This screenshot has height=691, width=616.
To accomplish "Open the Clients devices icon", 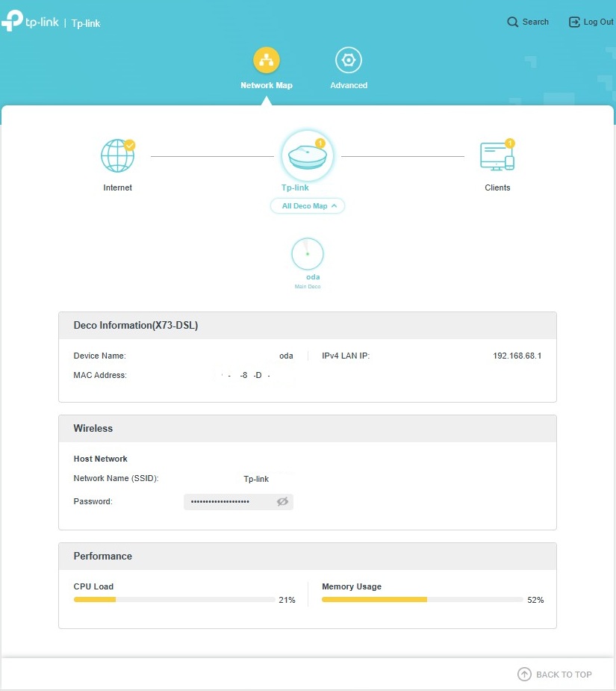I will click(497, 155).
